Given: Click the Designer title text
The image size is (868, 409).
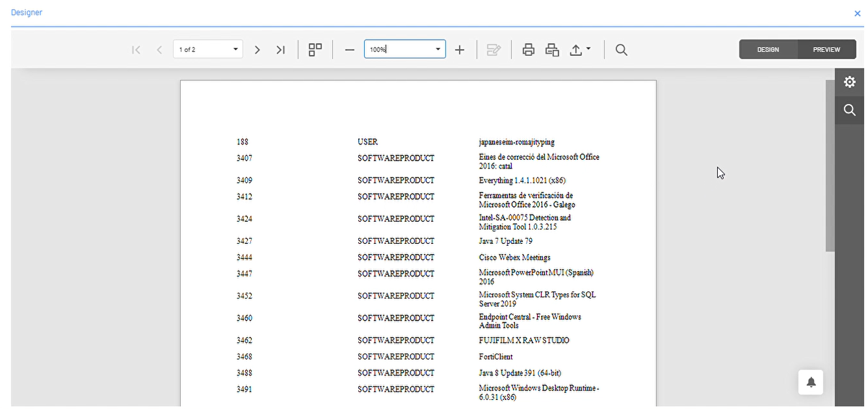Looking at the screenshot, I should [x=27, y=12].
